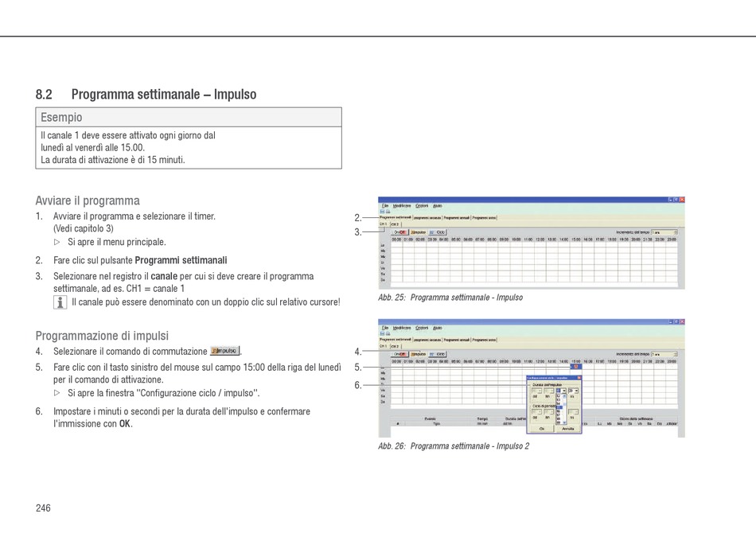This screenshot has height=533, width=756.
Task: Click the up arrow of the minutes list scrollbar
Action: (x=564, y=395)
